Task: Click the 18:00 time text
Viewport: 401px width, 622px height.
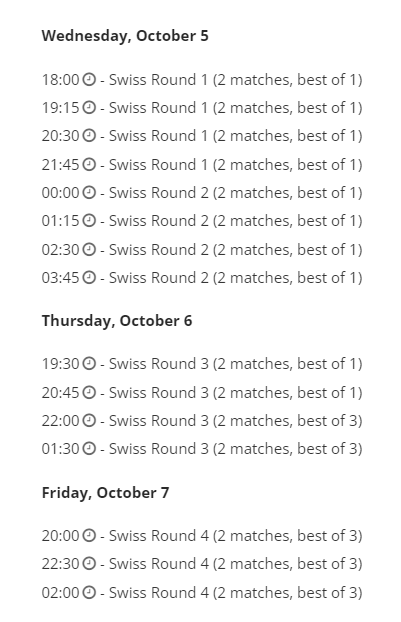Action: pos(61,80)
